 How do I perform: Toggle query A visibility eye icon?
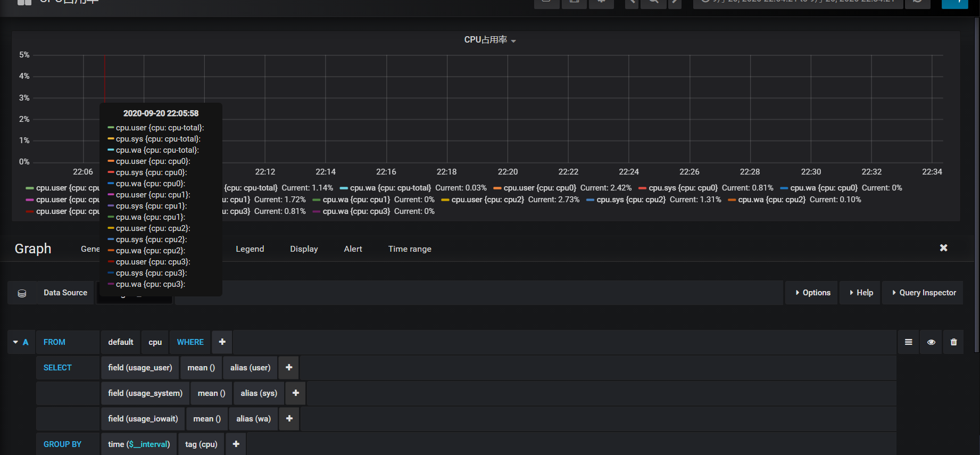pyautogui.click(x=931, y=342)
